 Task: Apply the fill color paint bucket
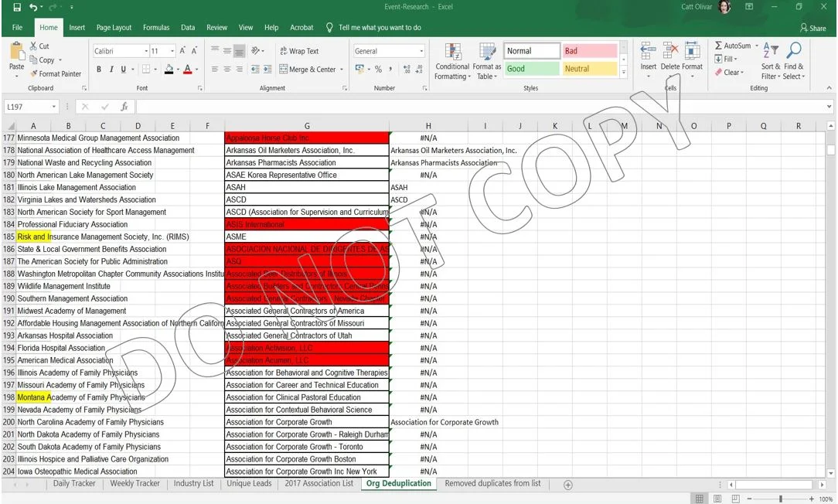[169, 69]
